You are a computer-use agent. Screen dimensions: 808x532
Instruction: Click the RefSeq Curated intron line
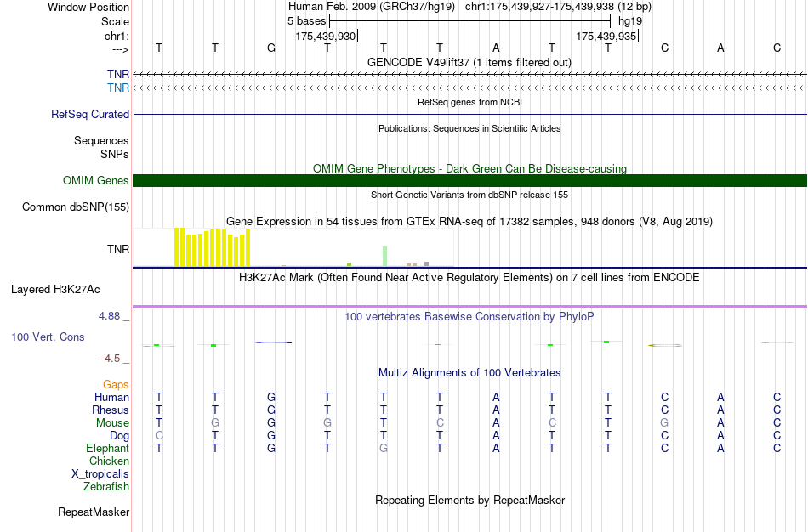point(469,115)
